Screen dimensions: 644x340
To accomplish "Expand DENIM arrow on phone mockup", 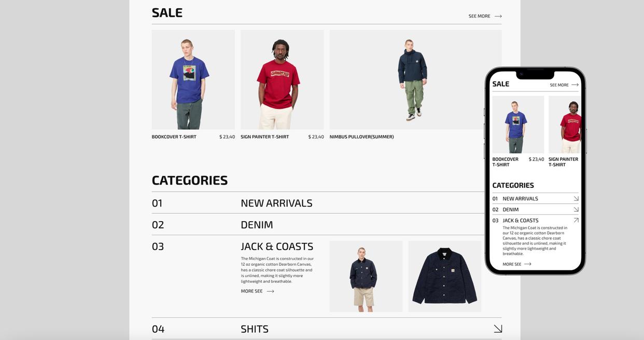I will coord(576,210).
